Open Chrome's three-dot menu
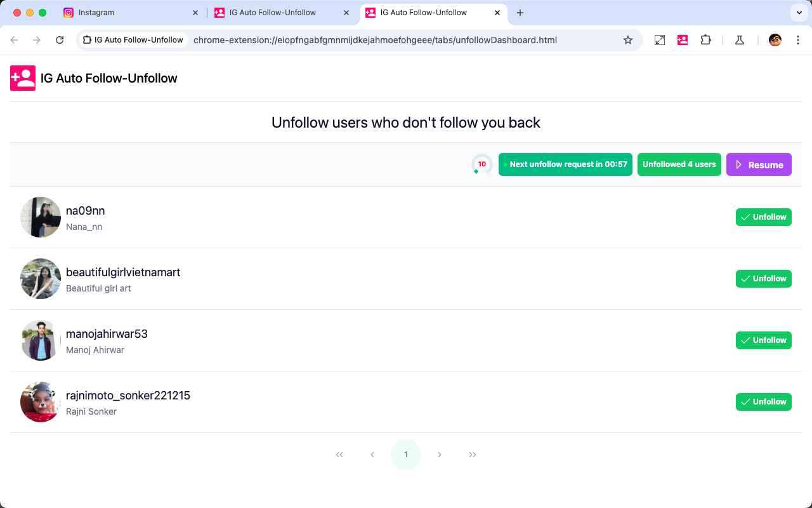 (x=798, y=39)
